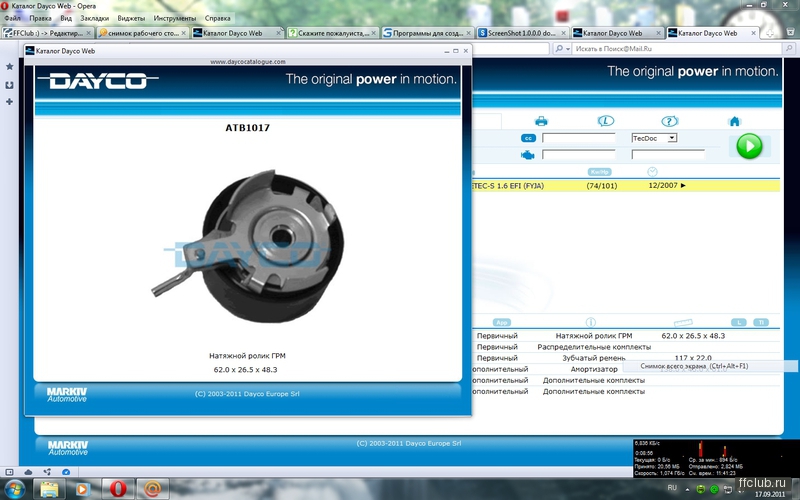Open Натяжной ролик ГРМ in parts table
800x500 pixels.
pos(594,336)
